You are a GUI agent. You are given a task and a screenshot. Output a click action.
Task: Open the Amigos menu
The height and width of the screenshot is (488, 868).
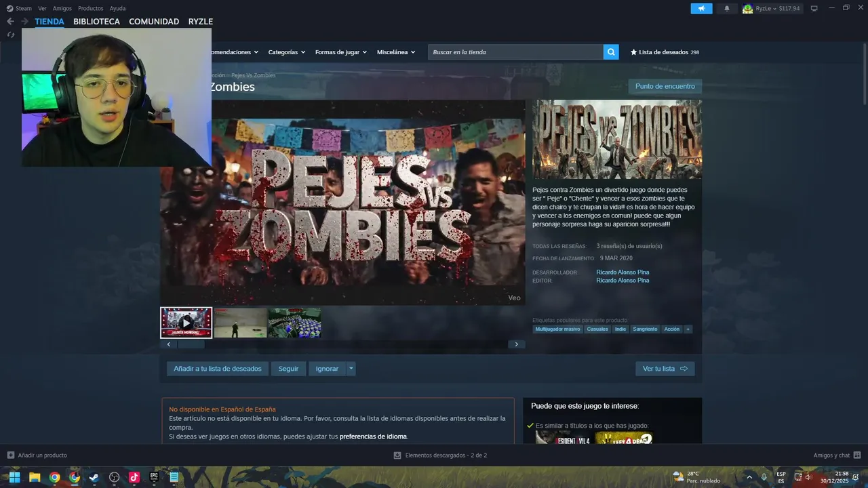tap(62, 8)
